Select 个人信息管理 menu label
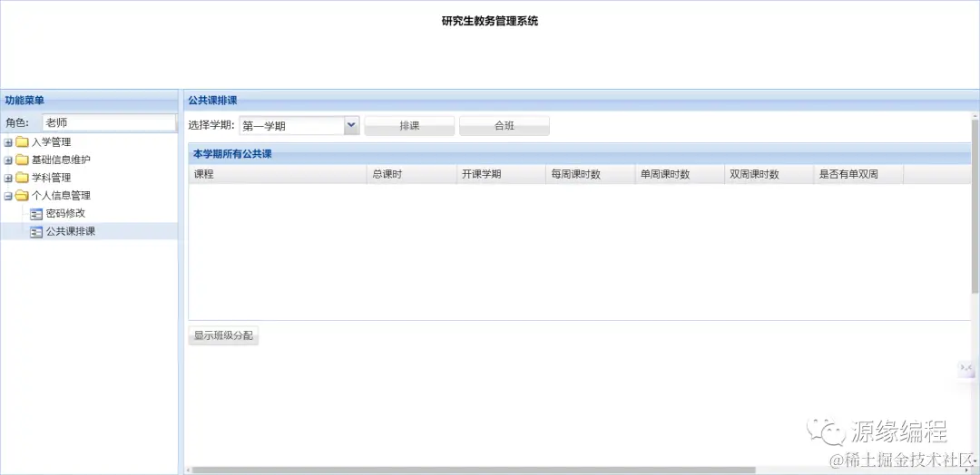The image size is (980, 475). (62, 196)
